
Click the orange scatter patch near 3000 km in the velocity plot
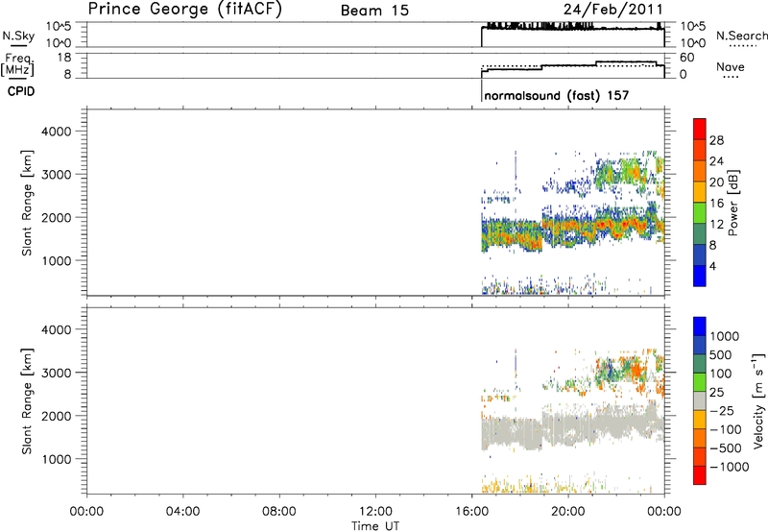pyautogui.click(x=636, y=369)
